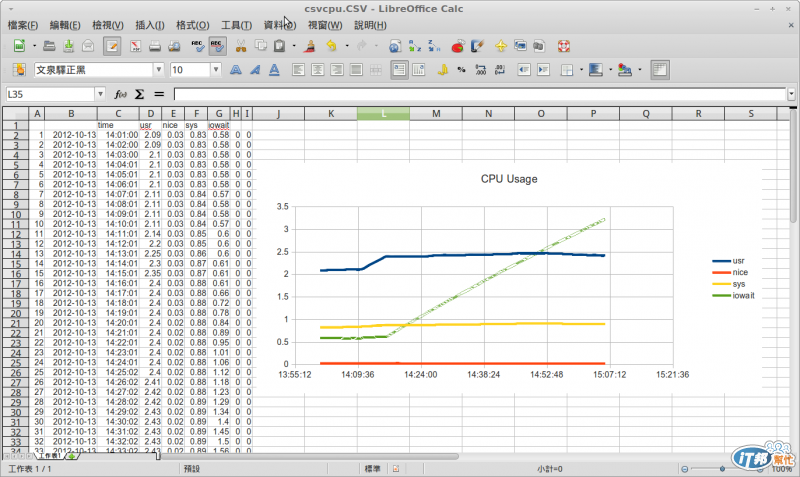Open the 工具(T) menu
Screen dimensions: 800x477
(236, 25)
